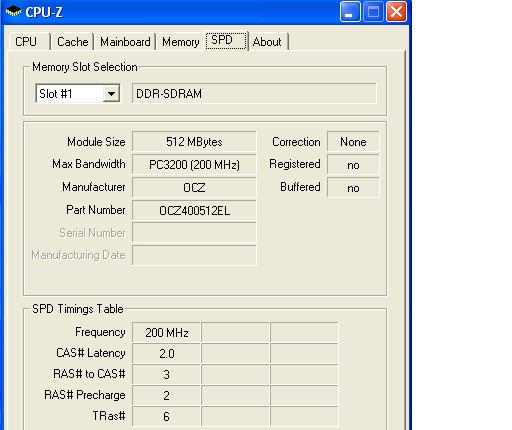Select the Mainboard tab
Image resolution: width=512 pixels, height=430 pixels.
(125, 42)
